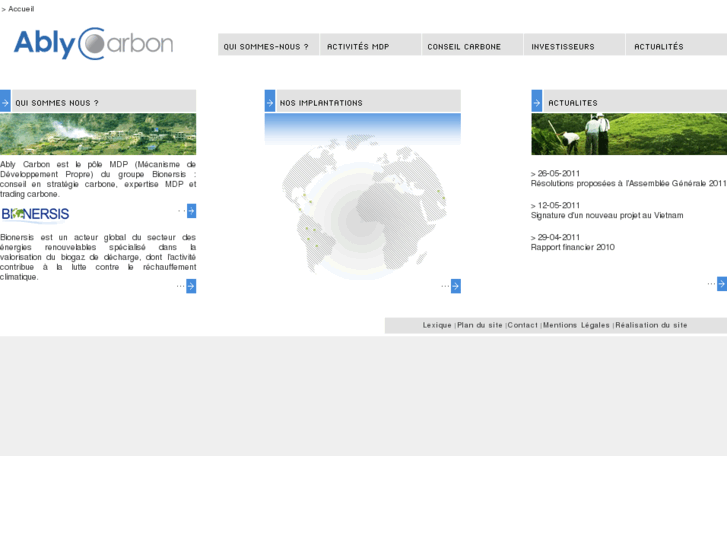Open news Signature d'un nouveau projet au Vietnam
Viewport: 727px width, 545px height.
point(607,216)
